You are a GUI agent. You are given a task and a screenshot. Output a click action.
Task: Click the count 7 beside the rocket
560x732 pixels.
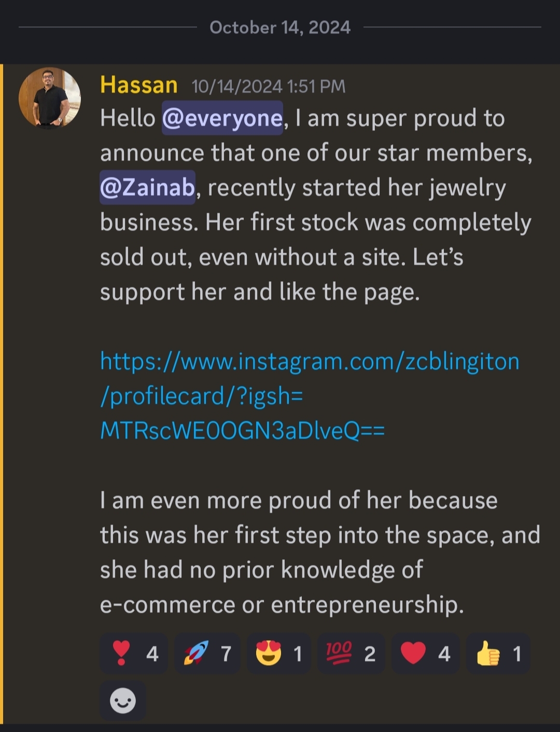coord(226,654)
